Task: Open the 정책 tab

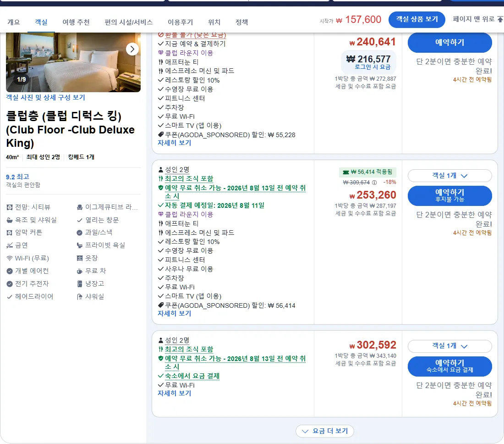Action: point(242,22)
